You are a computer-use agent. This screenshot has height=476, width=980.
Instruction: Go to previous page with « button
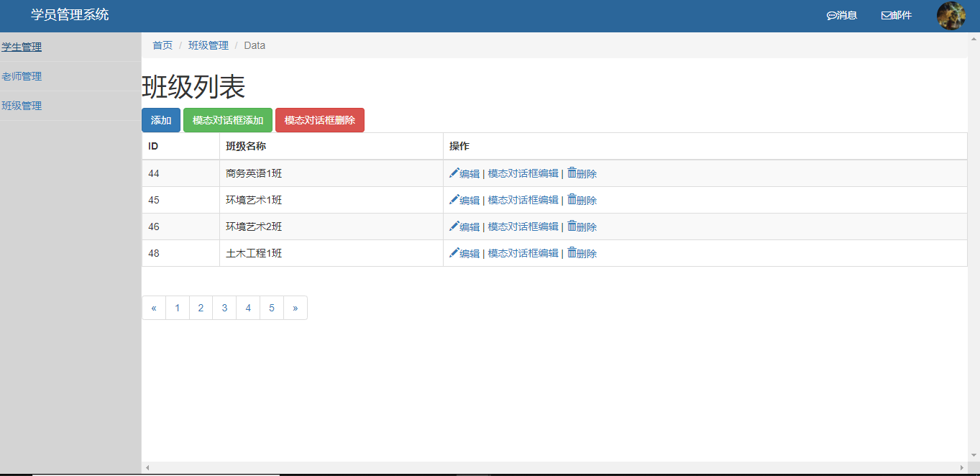(x=154, y=308)
